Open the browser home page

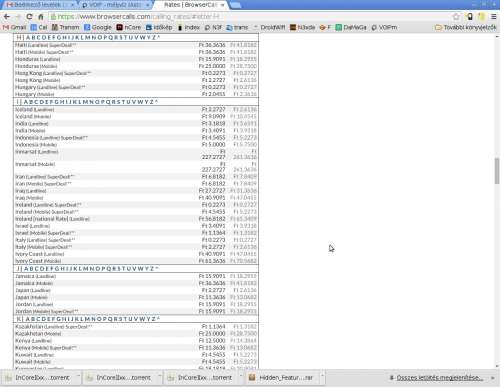click(41, 17)
